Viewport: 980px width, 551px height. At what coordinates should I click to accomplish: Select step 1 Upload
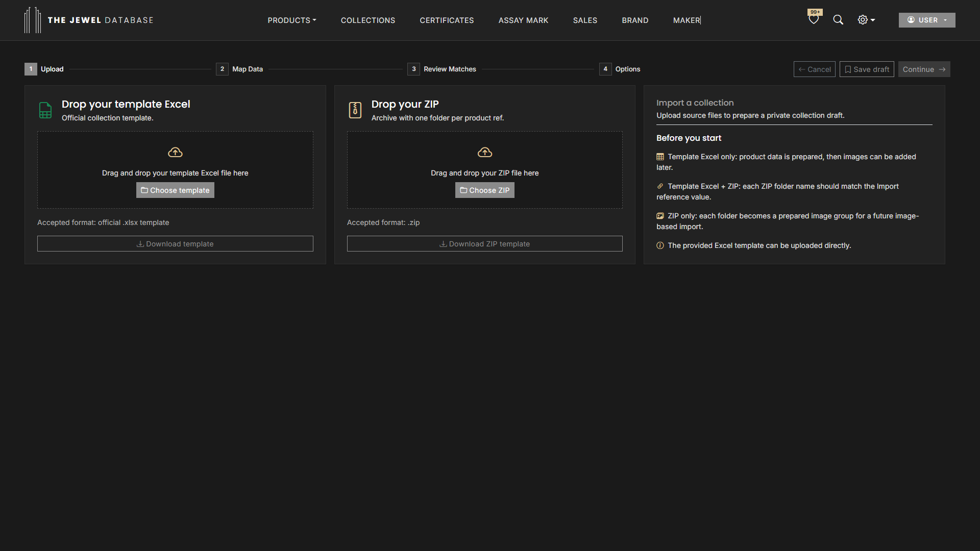coord(44,69)
